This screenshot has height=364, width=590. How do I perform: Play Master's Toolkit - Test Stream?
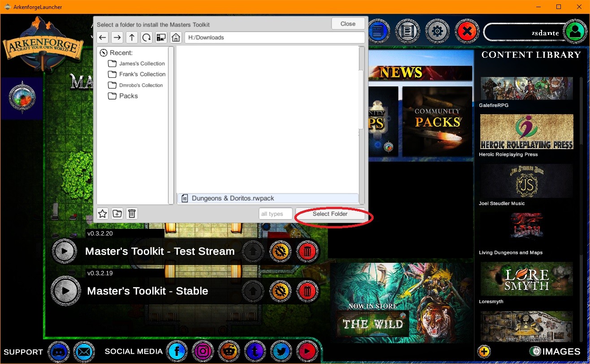(65, 252)
